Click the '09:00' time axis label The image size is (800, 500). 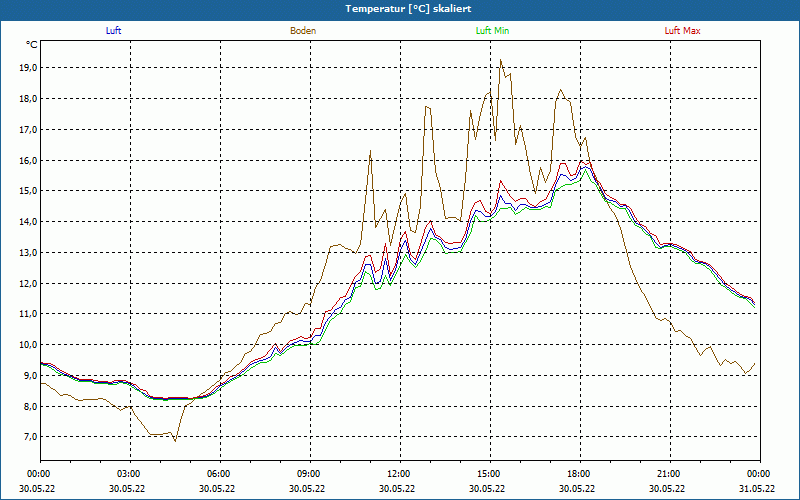click(310, 473)
